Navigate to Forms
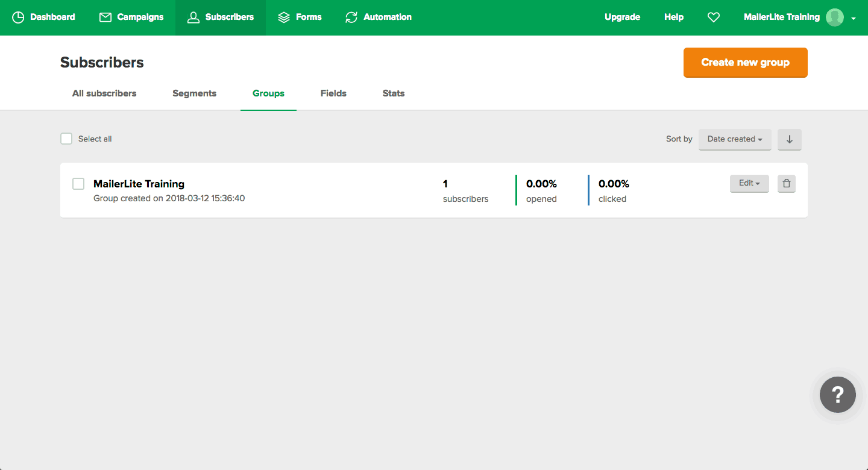 [x=300, y=17]
